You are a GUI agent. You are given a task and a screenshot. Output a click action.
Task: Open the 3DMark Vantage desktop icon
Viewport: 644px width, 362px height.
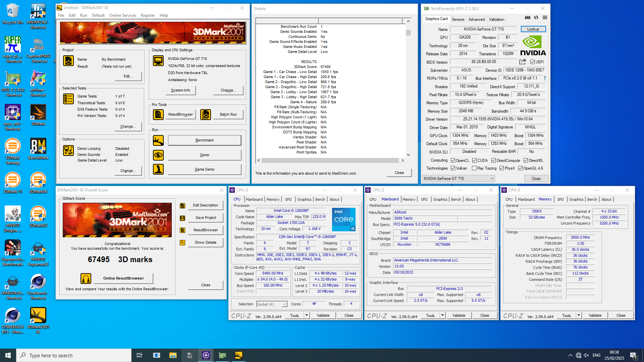click(13, 151)
